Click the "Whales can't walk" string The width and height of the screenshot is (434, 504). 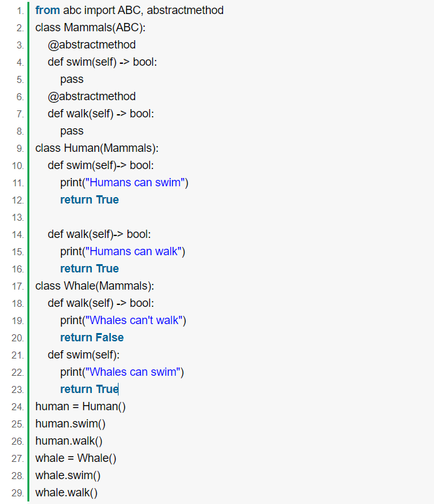(x=134, y=320)
